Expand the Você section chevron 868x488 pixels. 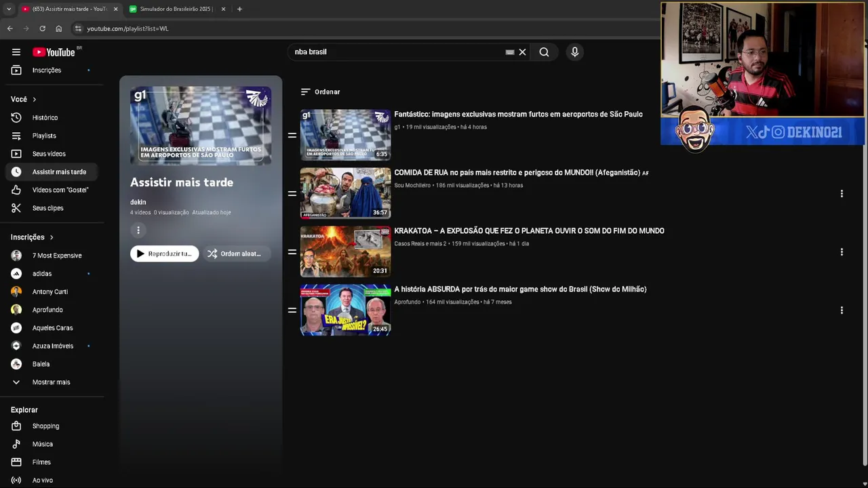35,100
